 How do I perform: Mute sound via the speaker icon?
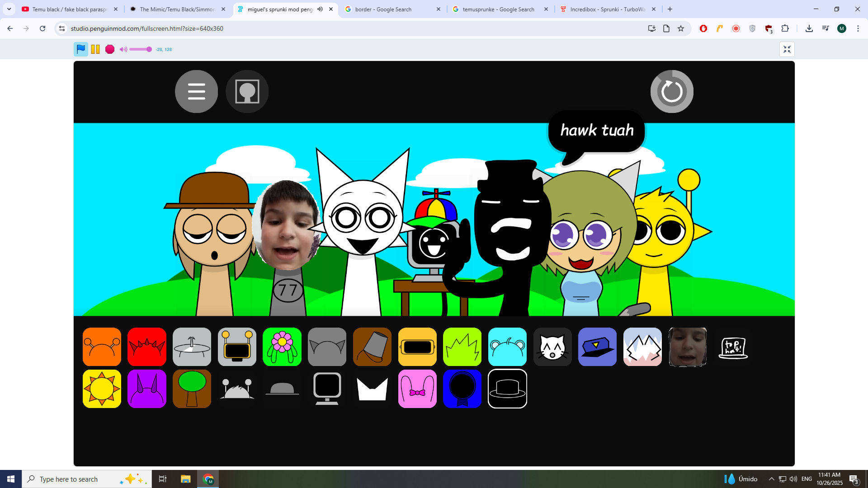tap(123, 49)
